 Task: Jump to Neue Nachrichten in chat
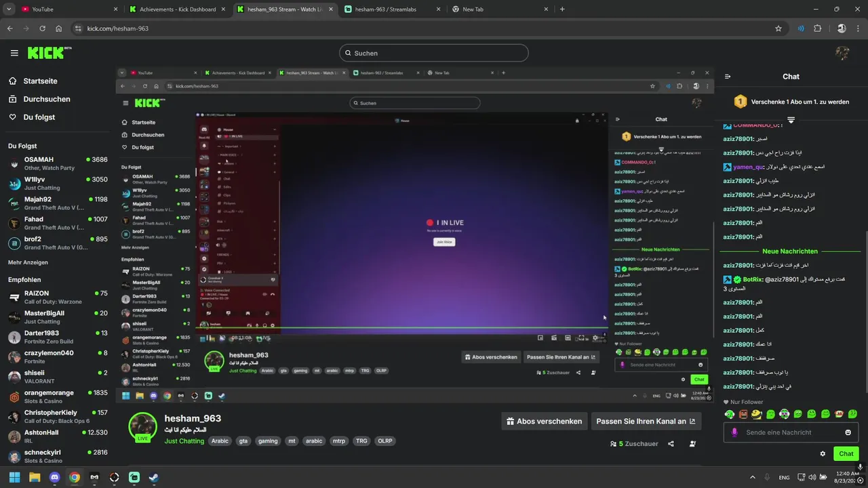pos(790,251)
